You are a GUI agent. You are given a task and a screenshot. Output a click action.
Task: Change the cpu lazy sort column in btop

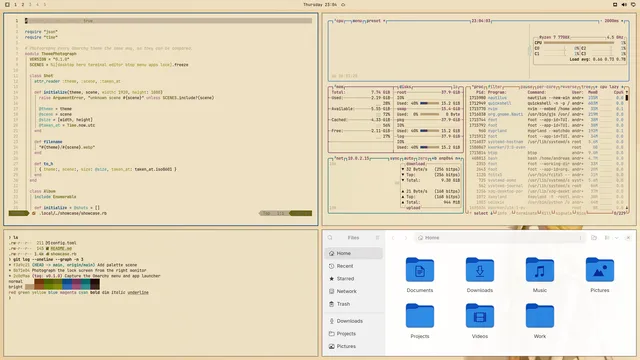[x=609, y=87]
